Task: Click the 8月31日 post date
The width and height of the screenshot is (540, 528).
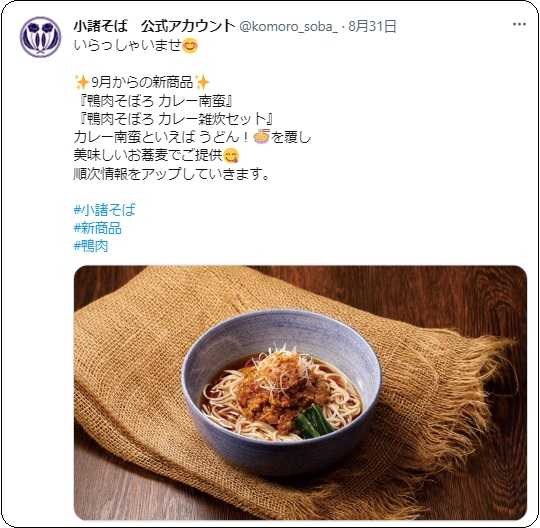Action: point(372,26)
